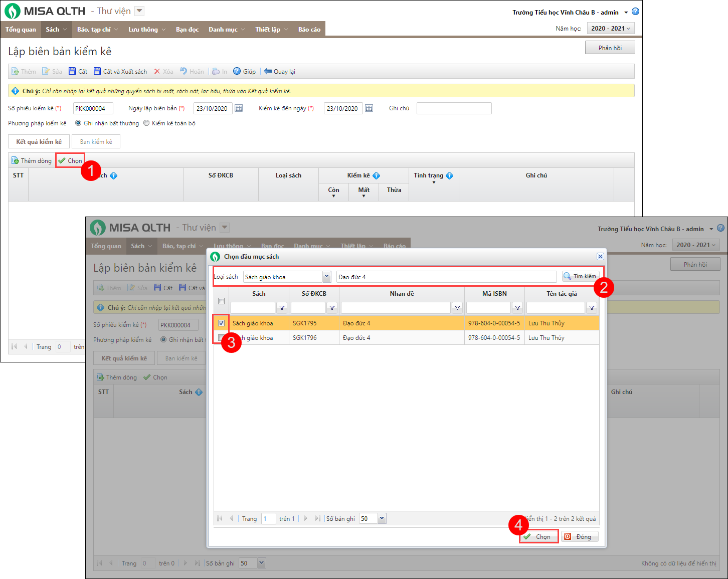Jump to the last page in the dialog pager
The width and height of the screenshot is (728, 579).
coord(317,518)
